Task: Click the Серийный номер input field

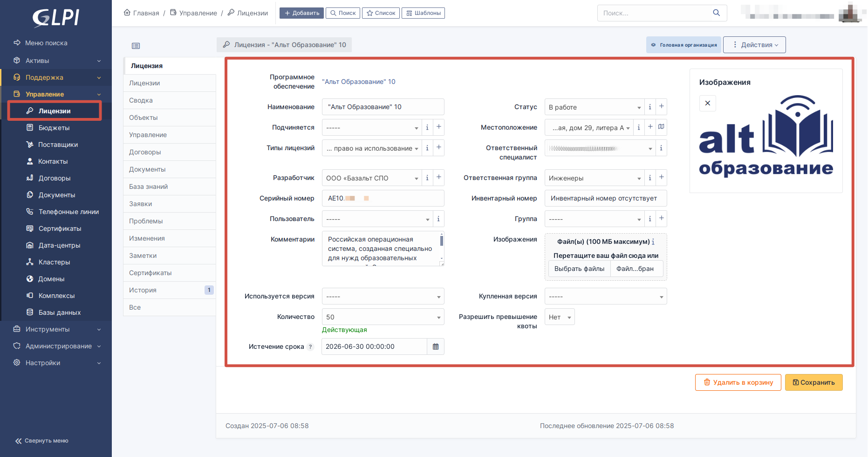Action: [x=383, y=198]
